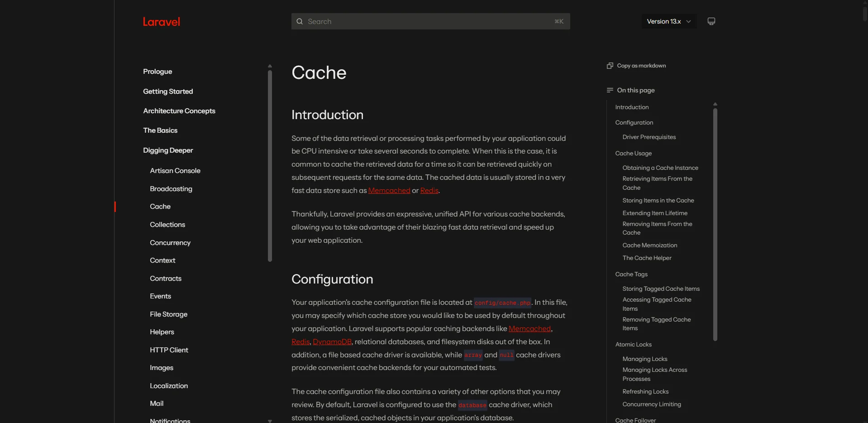
Task: Jump to Concurrency Limiting section
Action: (x=652, y=404)
